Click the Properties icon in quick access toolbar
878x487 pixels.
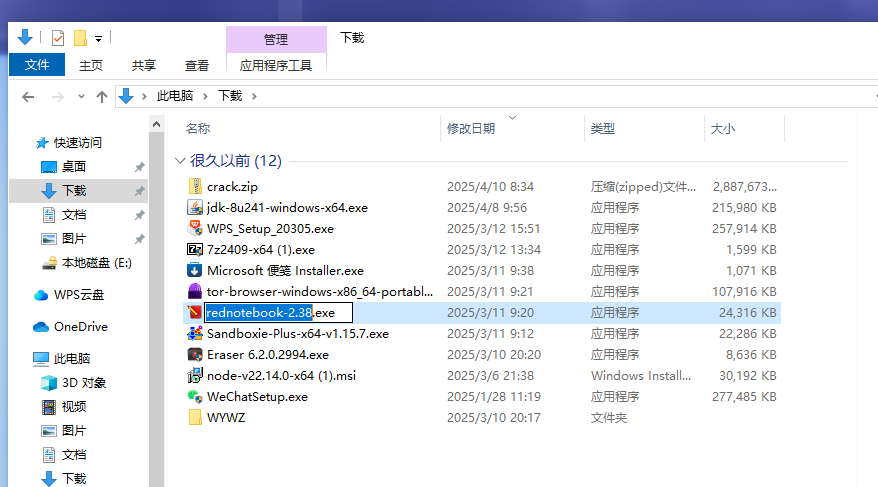(58, 38)
